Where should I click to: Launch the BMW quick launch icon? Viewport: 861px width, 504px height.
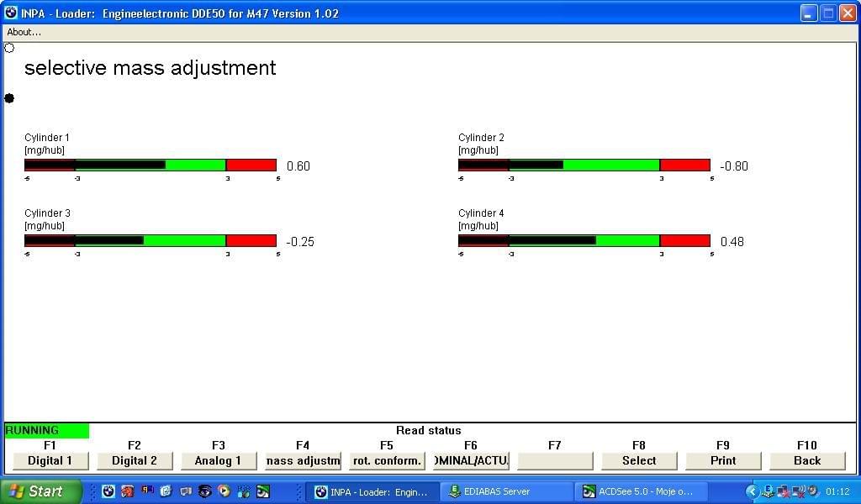pyautogui.click(x=108, y=491)
